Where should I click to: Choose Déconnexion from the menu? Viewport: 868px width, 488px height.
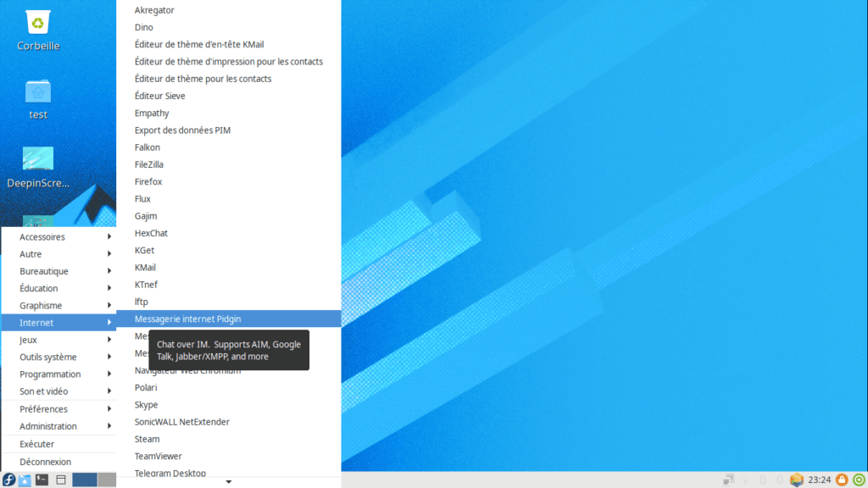tap(58, 462)
